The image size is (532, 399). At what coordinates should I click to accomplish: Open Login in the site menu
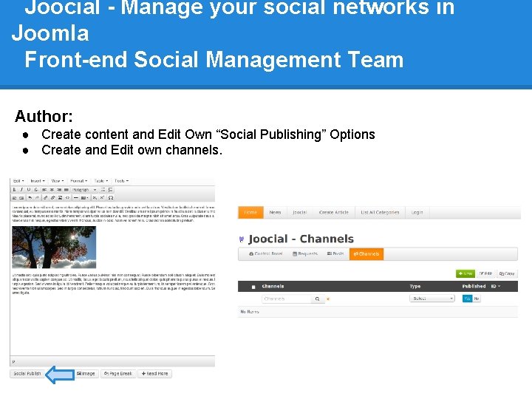[x=417, y=212]
